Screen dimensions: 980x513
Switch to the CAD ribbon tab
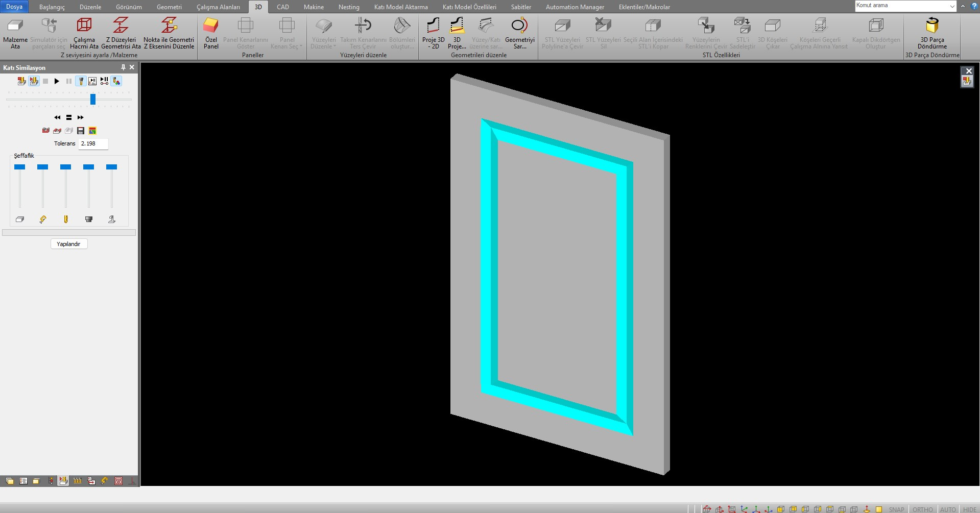283,7
